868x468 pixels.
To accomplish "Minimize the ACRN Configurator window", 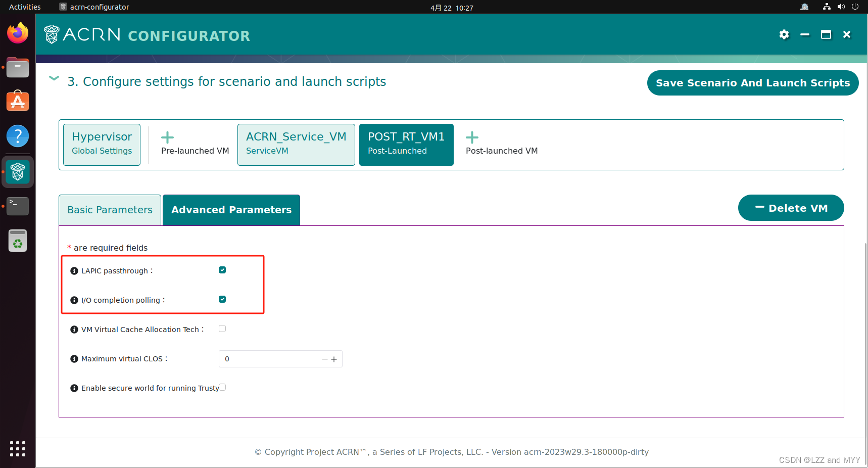I will click(x=805, y=34).
